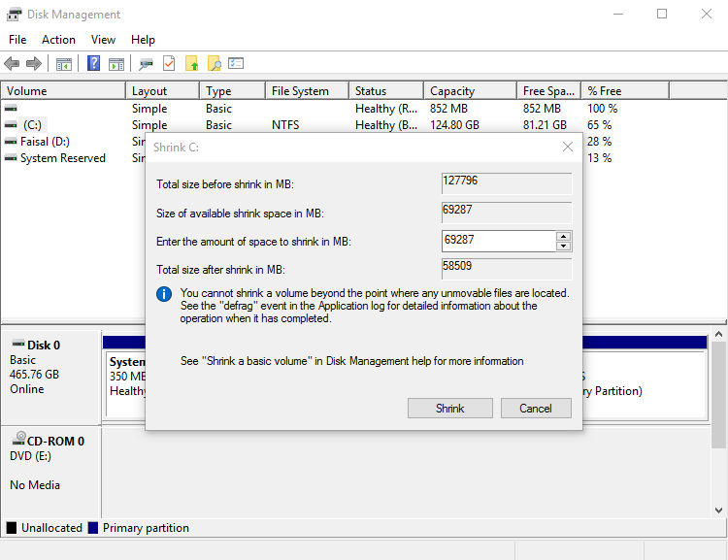728x560 pixels.
Task: Click the toolbar icon with red checkmark
Action: [169, 64]
